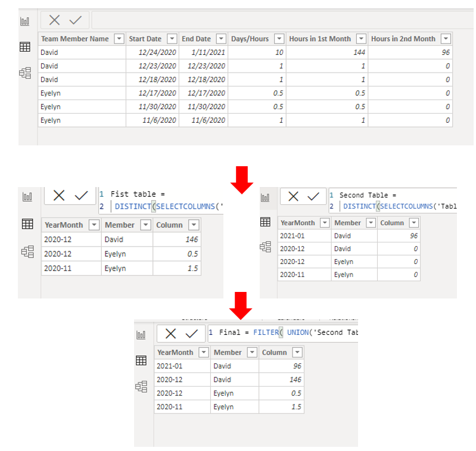
Task: Select value 146 in Final table Column
Action: pos(281,380)
